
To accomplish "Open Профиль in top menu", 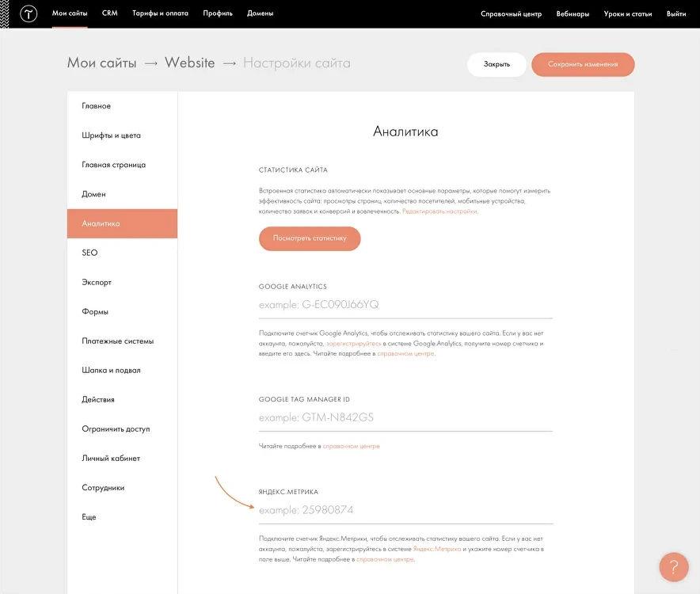I will (x=218, y=13).
